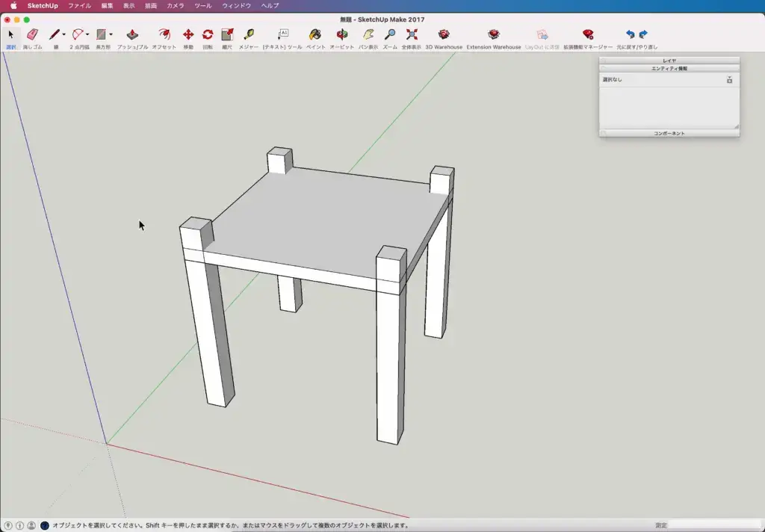Undo with the left blue arrow
Screen dimensions: 765x532
tap(631, 34)
